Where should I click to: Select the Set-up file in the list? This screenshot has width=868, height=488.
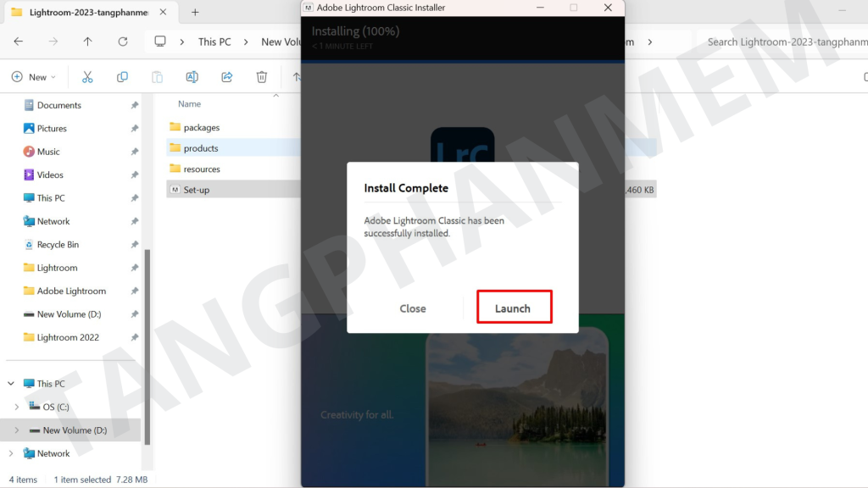tap(196, 190)
